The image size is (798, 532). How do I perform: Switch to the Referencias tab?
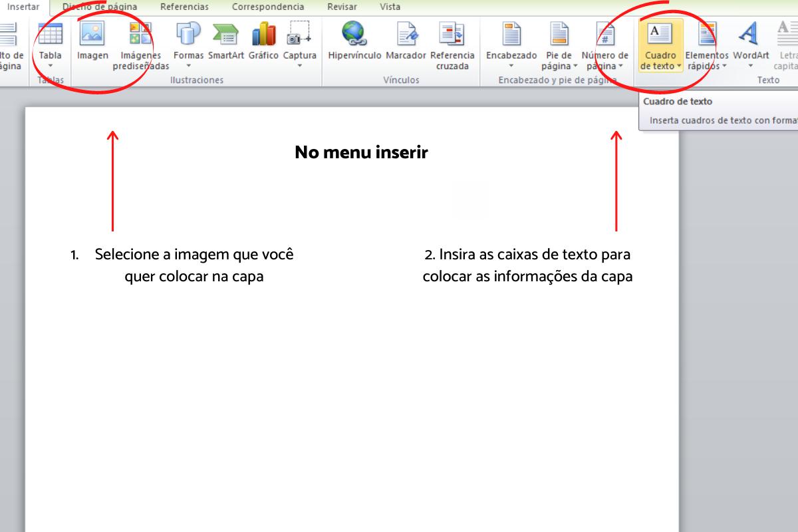click(x=184, y=7)
